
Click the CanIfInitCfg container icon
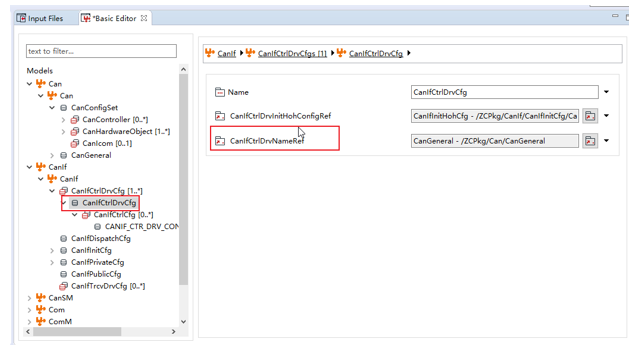pos(64,250)
